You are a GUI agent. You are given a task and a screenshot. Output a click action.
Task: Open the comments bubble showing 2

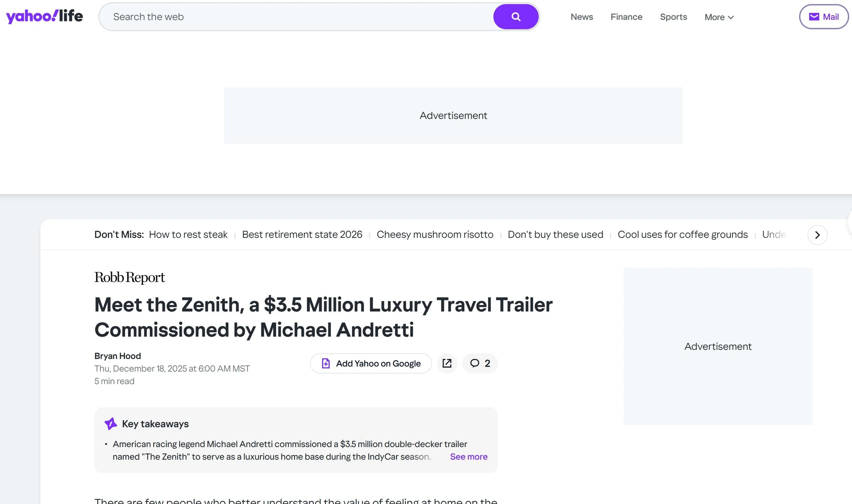(x=480, y=363)
